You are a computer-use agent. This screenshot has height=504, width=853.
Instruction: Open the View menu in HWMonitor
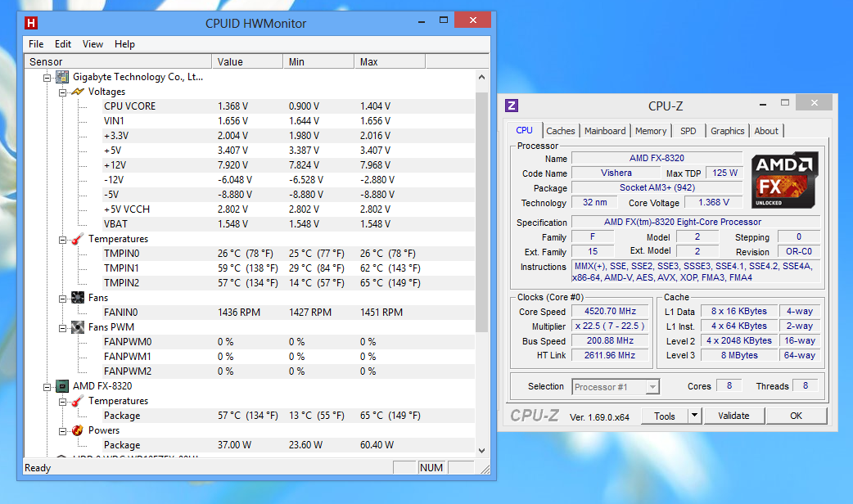pos(93,44)
